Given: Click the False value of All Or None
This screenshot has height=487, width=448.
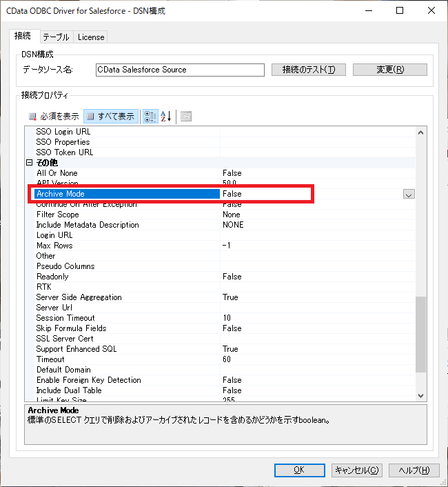Looking at the screenshot, I should tap(232, 173).
